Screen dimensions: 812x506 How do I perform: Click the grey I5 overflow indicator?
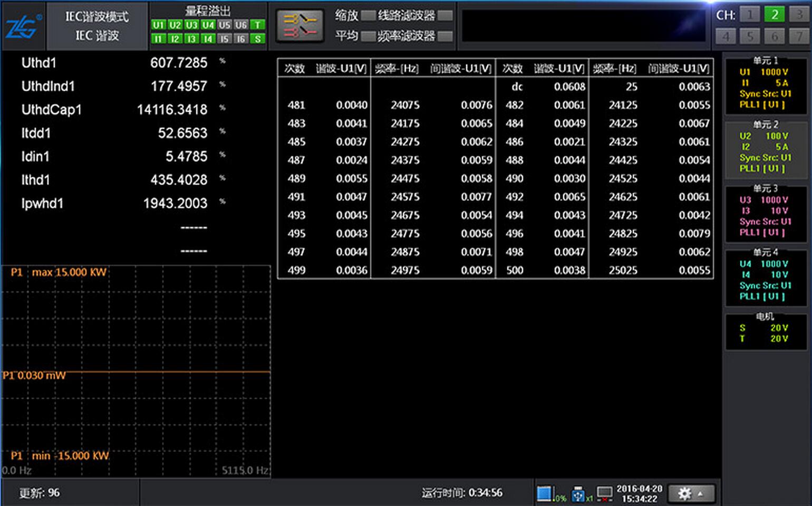point(224,39)
